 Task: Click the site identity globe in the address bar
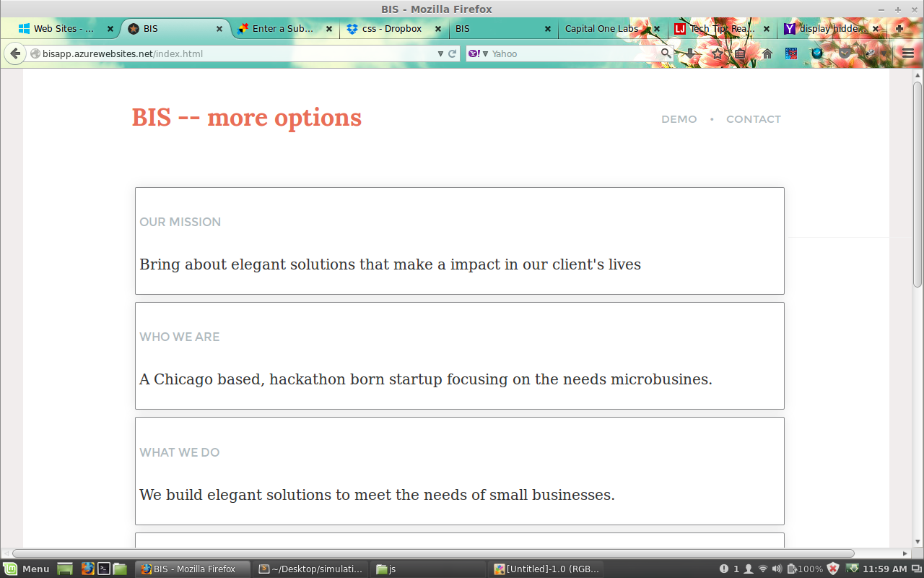pos(35,53)
